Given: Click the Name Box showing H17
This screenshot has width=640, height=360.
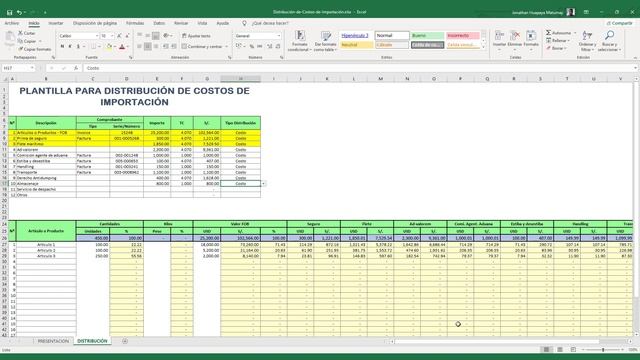Looking at the screenshot, I should pyautogui.click(x=18, y=68).
